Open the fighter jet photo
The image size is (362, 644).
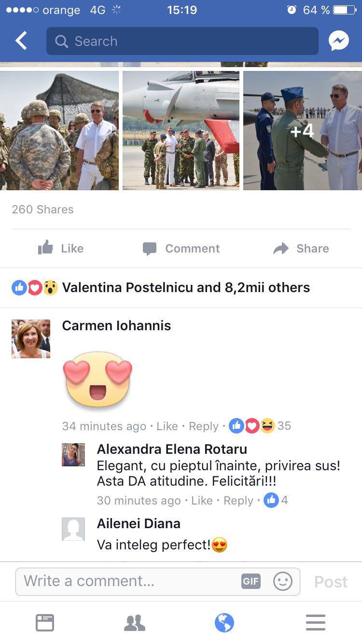[181, 131]
